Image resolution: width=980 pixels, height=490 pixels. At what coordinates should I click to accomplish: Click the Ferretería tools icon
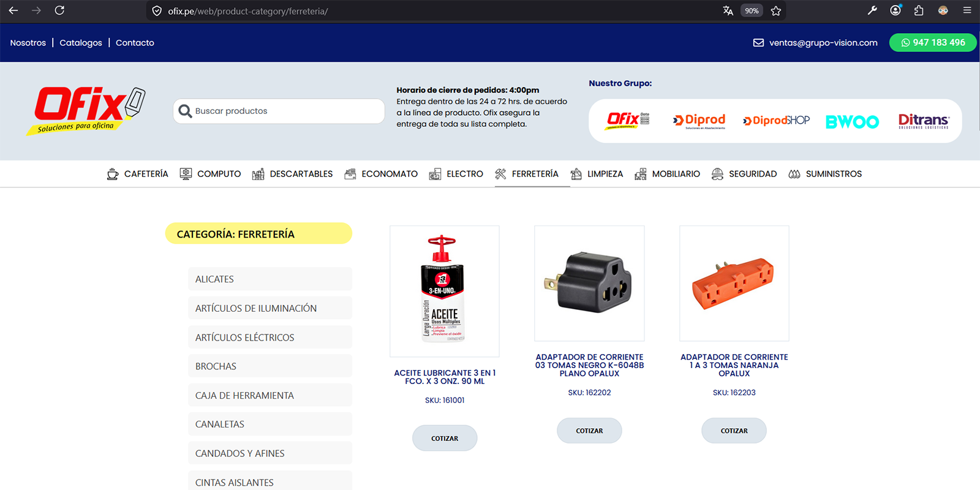coord(500,174)
